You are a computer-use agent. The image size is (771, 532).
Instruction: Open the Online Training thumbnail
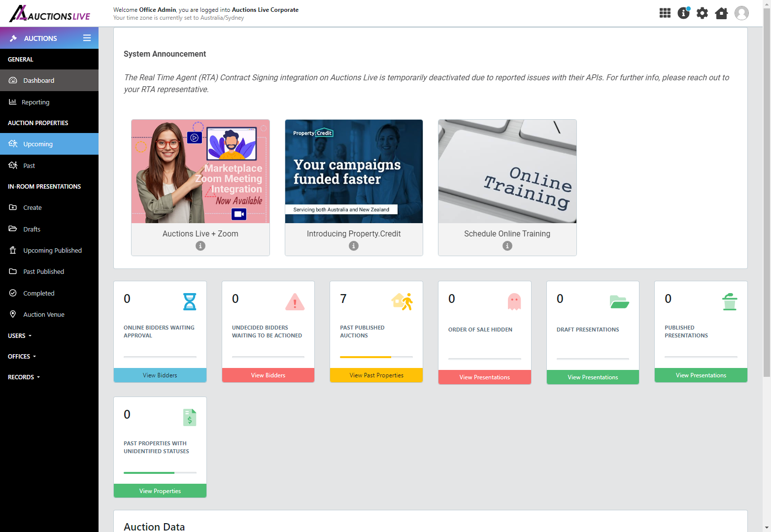pos(507,171)
